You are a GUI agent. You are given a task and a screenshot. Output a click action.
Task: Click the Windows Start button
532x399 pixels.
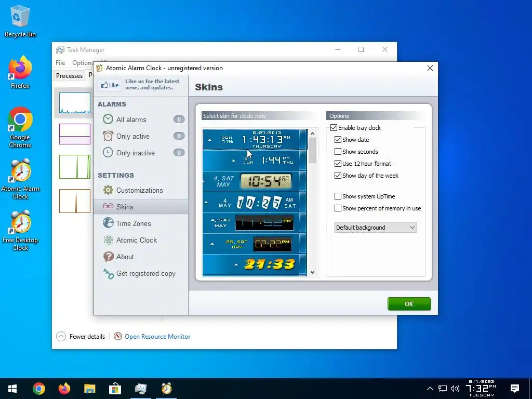tap(12, 389)
